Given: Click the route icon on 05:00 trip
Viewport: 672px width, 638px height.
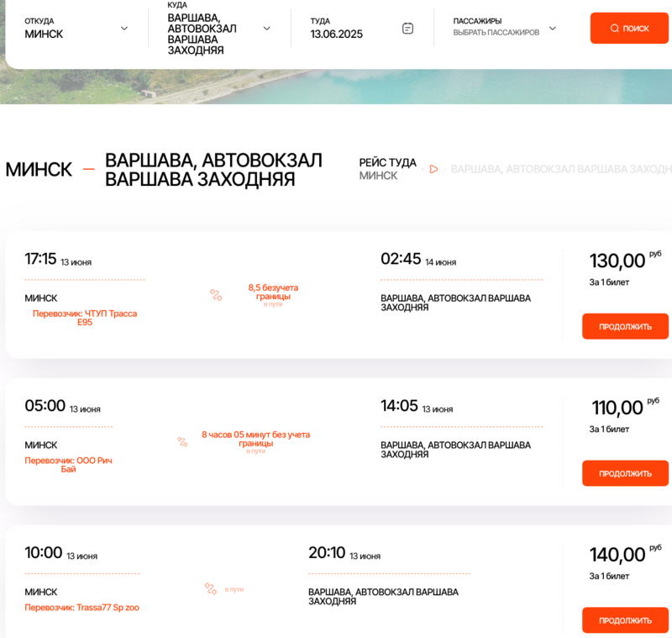Looking at the screenshot, I should [182, 441].
